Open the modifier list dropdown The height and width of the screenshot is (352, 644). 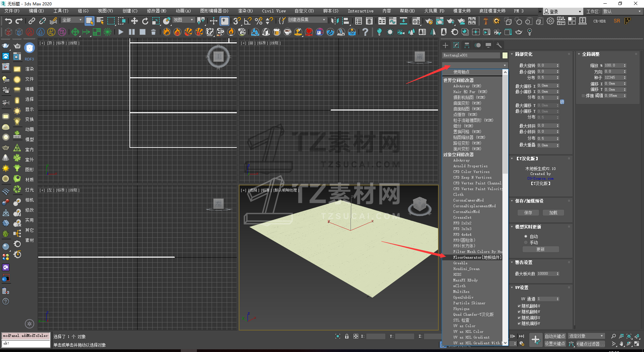(475, 65)
